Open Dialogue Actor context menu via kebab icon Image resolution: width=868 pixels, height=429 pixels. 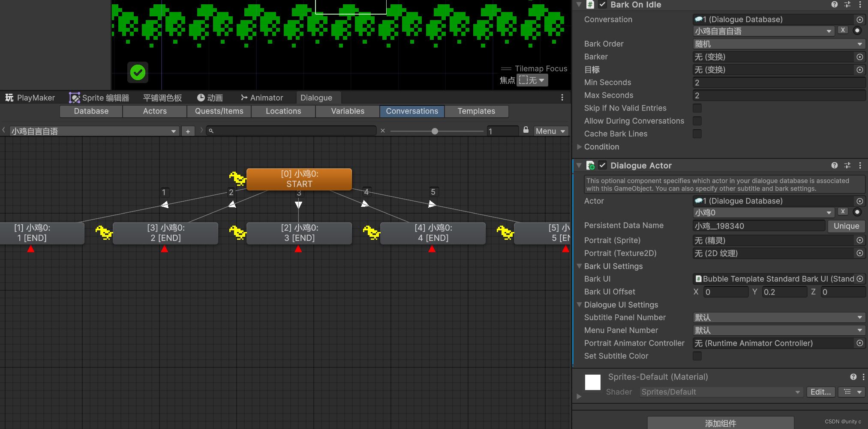tap(861, 165)
